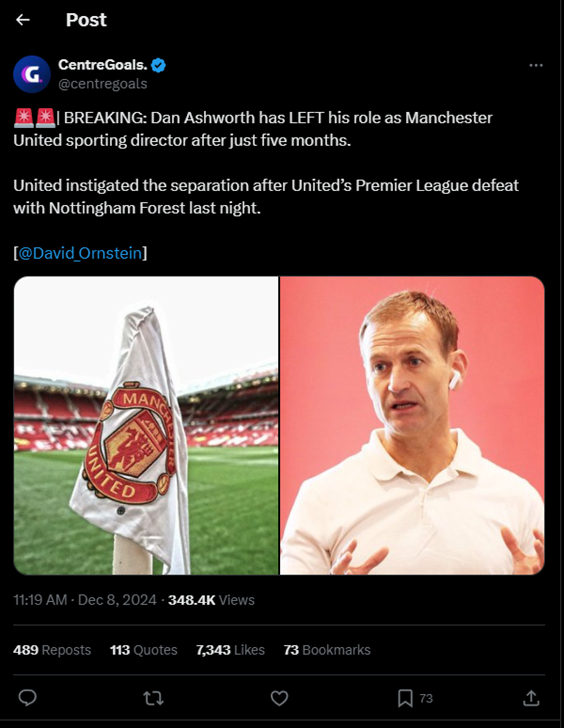Open the three-dot more options menu
The height and width of the screenshot is (728, 564).
coord(536,65)
